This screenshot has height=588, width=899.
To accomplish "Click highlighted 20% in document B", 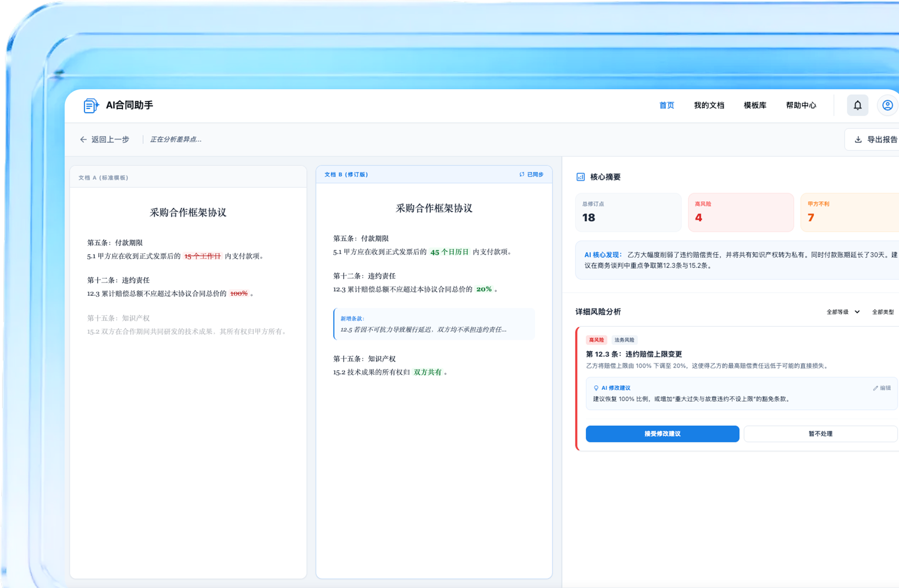I will pyautogui.click(x=483, y=289).
